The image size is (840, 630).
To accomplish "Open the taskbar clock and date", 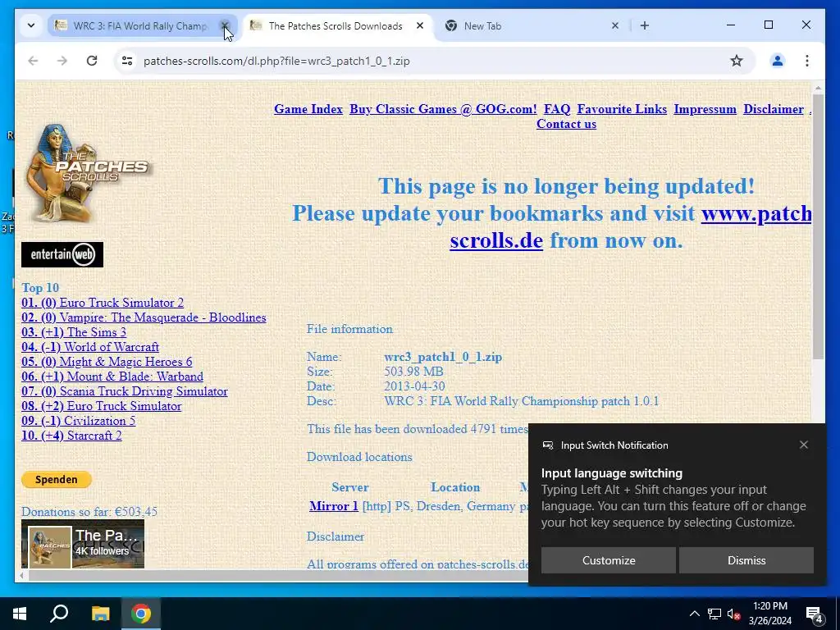I will 769,614.
